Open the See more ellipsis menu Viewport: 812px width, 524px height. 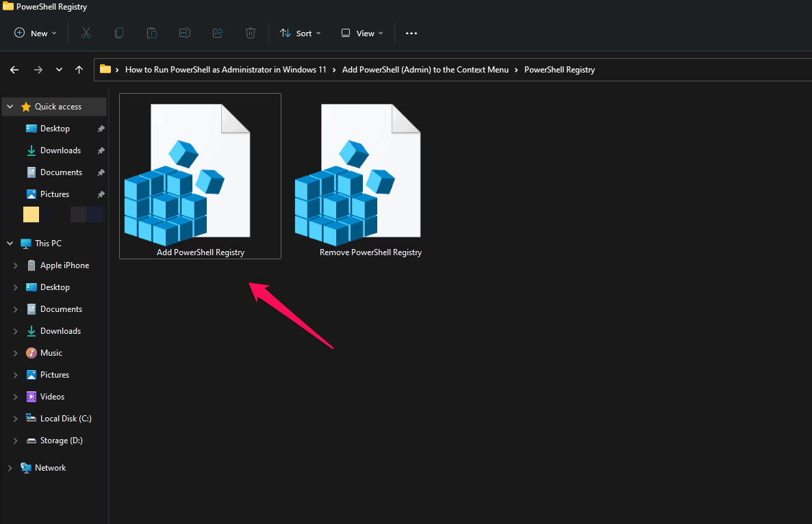click(411, 33)
